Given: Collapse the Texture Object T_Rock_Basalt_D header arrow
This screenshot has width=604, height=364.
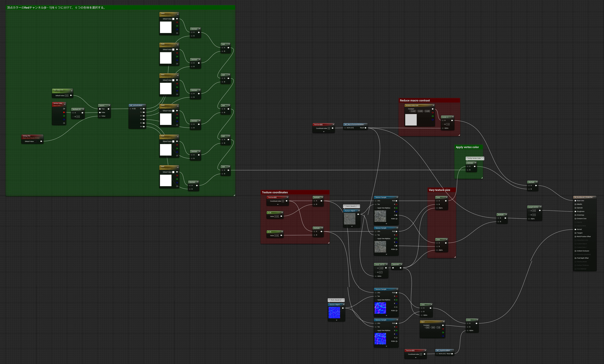Looking at the screenshot, I should tap(359, 211).
